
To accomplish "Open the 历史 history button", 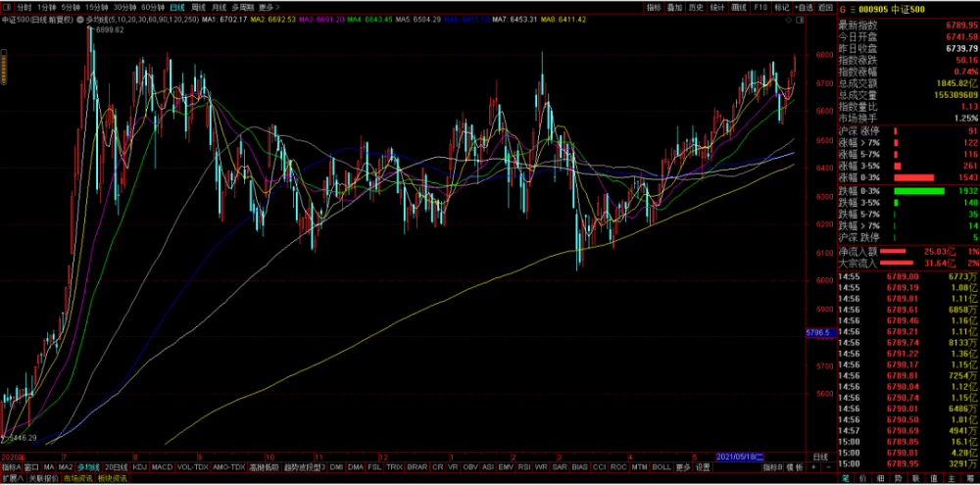I will click(696, 8).
